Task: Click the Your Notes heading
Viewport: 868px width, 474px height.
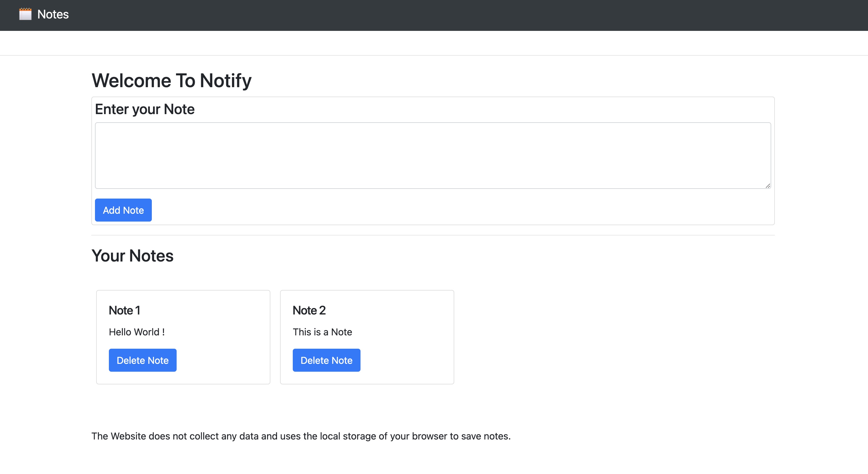Action: (132, 256)
